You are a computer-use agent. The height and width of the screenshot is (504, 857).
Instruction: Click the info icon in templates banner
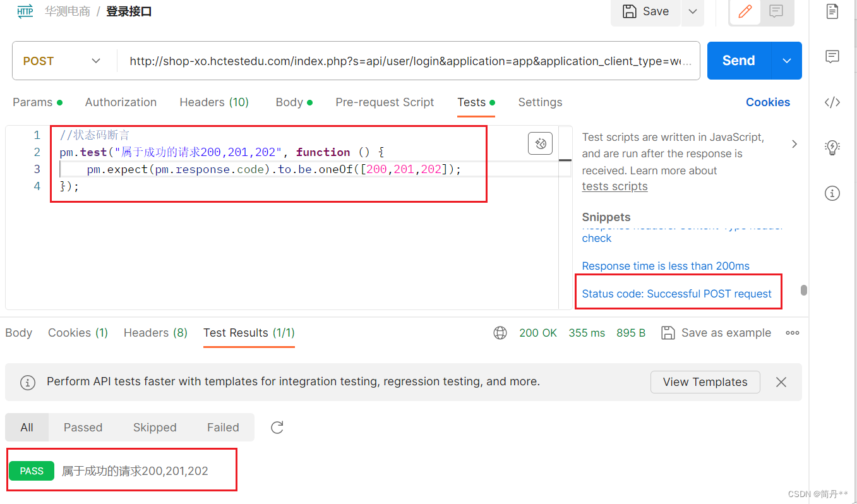[28, 382]
